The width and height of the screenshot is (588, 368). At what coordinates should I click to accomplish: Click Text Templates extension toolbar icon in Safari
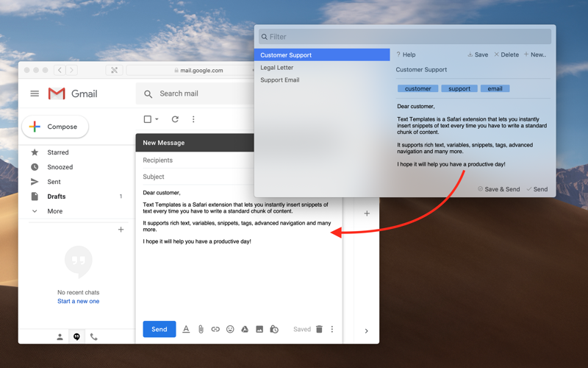click(115, 70)
